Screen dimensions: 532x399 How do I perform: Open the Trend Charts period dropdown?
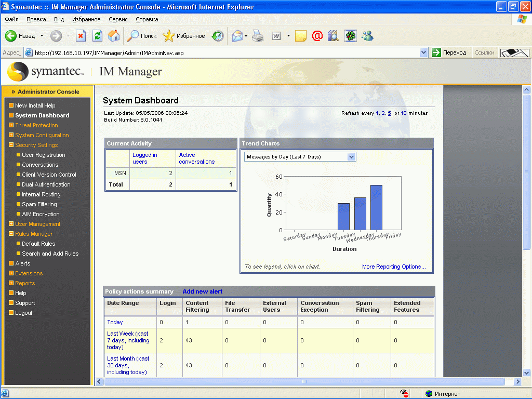click(351, 157)
